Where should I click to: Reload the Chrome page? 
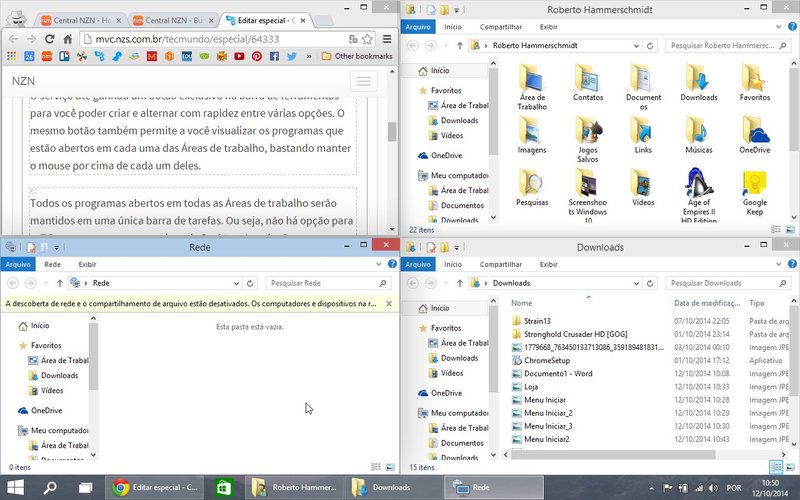49,39
